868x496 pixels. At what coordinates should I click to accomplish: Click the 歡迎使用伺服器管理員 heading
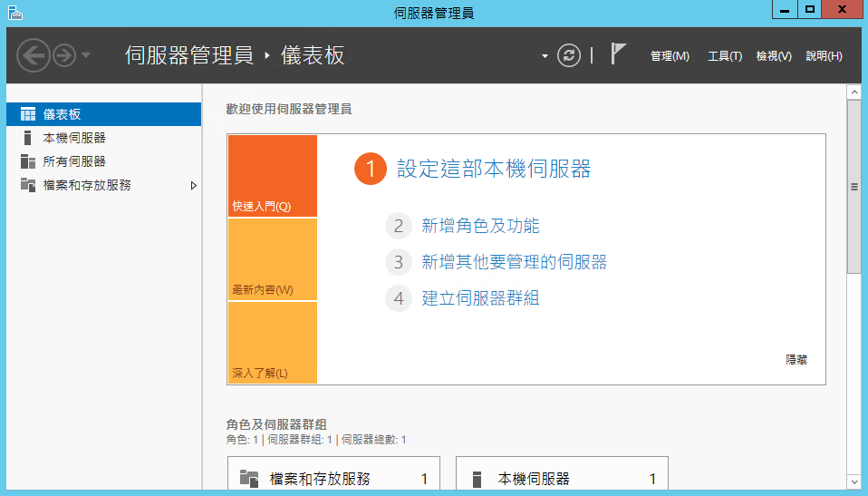(x=289, y=109)
